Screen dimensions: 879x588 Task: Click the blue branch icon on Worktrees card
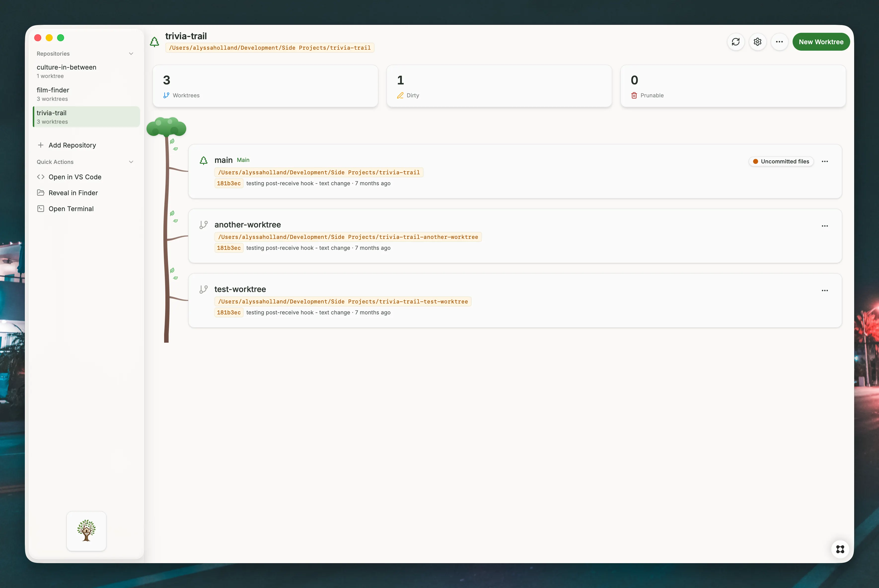tap(166, 95)
